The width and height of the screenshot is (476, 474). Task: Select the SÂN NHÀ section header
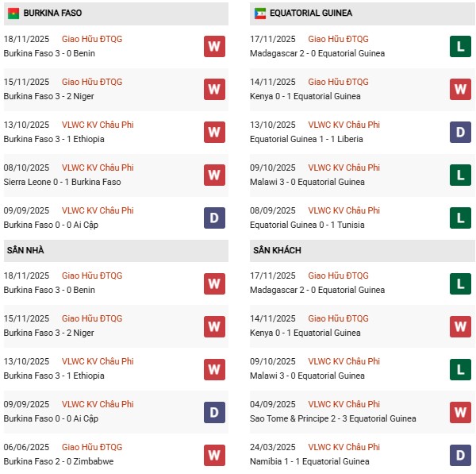pyautogui.click(x=25, y=251)
